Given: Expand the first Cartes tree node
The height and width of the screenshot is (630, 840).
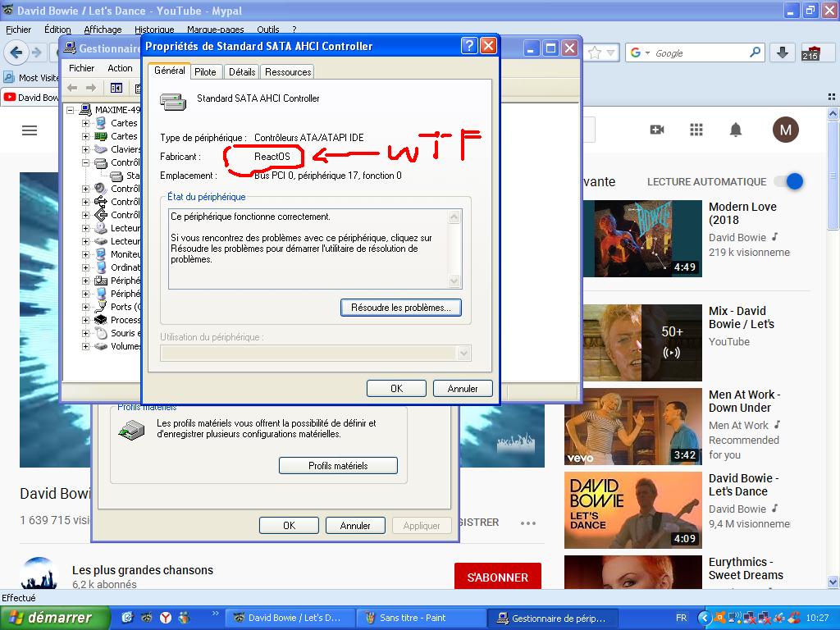Looking at the screenshot, I should (85, 123).
